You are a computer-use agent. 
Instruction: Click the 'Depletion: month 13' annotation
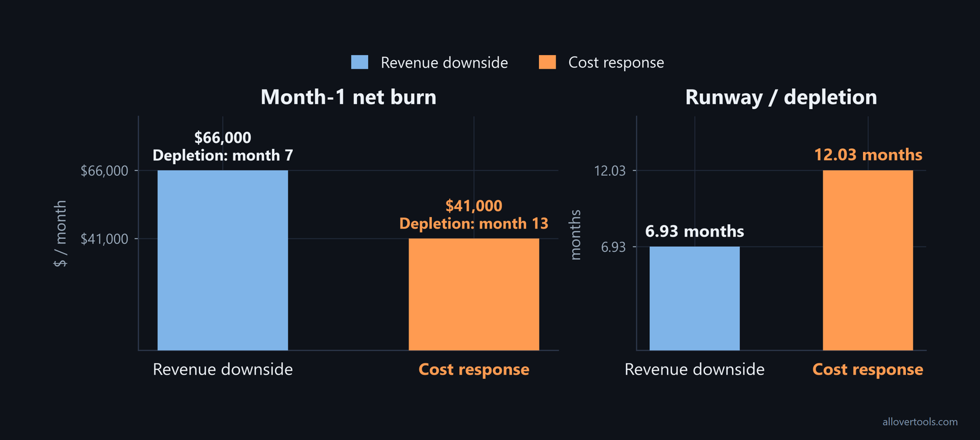point(474,224)
